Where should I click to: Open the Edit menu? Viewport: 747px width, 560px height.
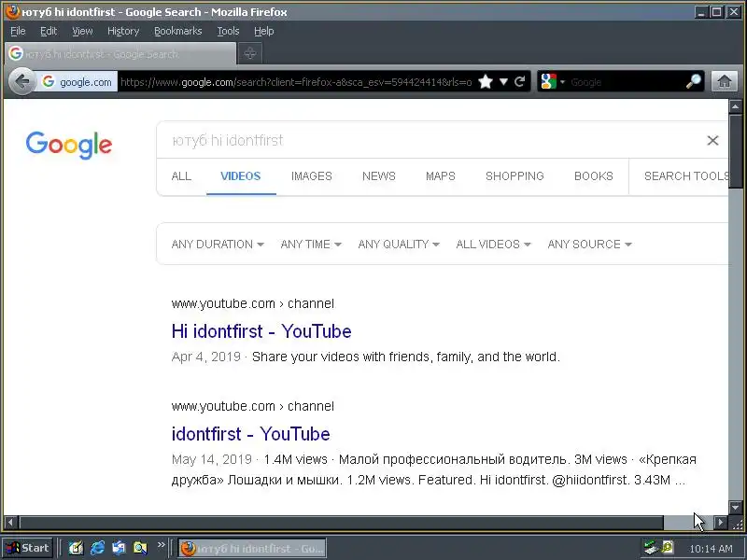49,31
